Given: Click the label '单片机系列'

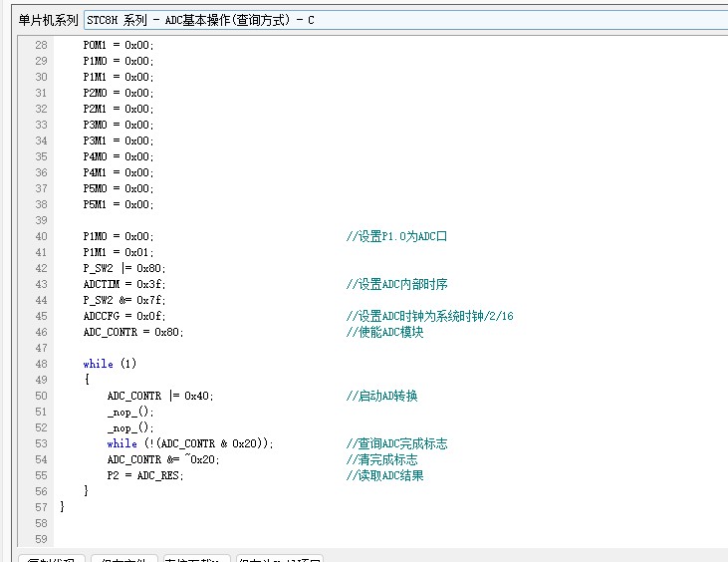Looking at the screenshot, I should coord(48,20).
